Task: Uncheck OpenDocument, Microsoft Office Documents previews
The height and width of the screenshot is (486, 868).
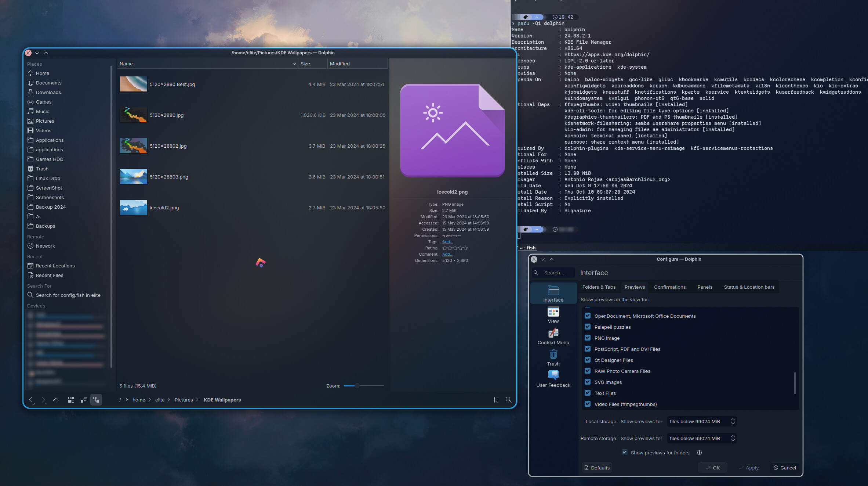Action: click(588, 316)
